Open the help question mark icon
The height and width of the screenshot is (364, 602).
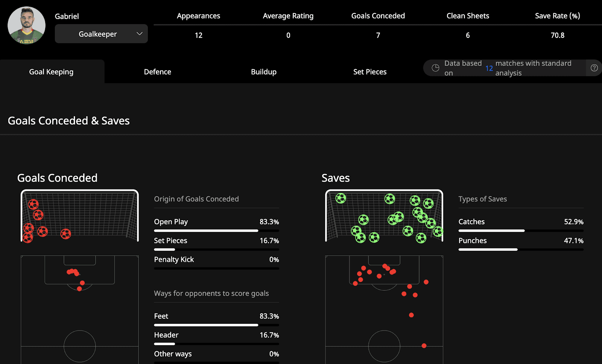(594, 68)
